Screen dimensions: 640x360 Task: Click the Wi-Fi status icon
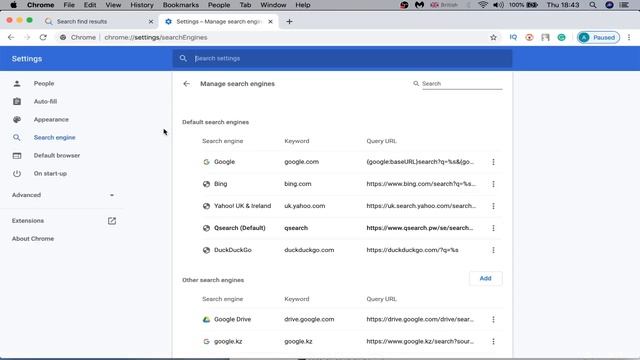point(483,5)
